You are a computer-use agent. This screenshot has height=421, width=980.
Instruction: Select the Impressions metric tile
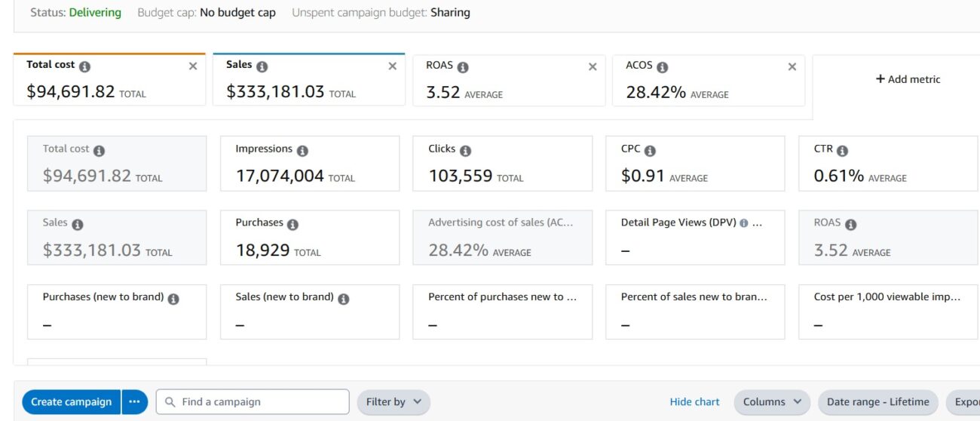(x=309, y=164)
